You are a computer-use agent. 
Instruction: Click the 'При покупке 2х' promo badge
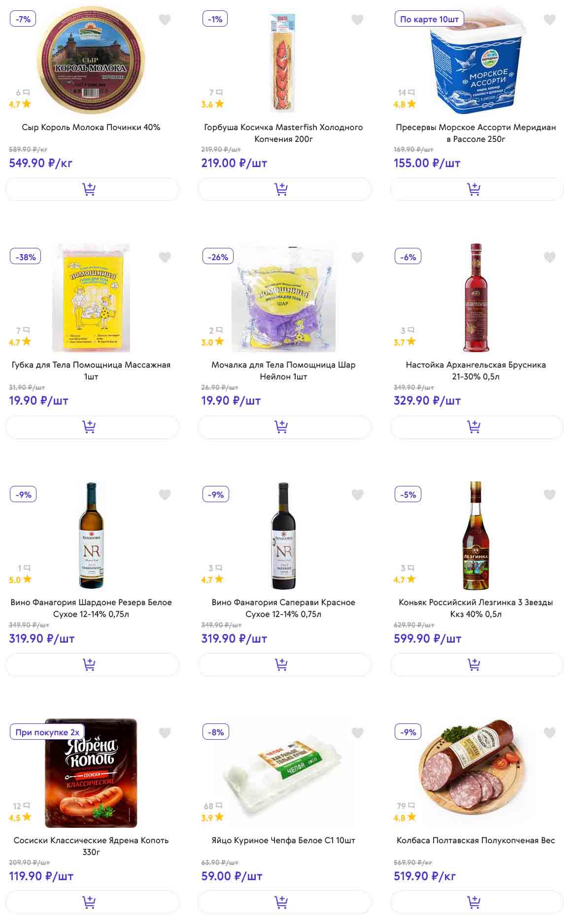47,732
